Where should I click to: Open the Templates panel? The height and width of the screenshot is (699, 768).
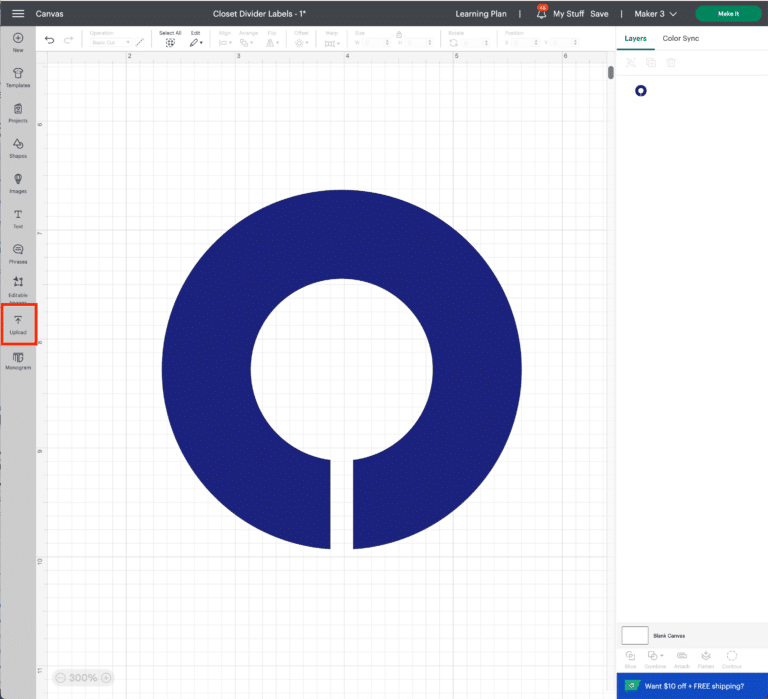(18, 76)
